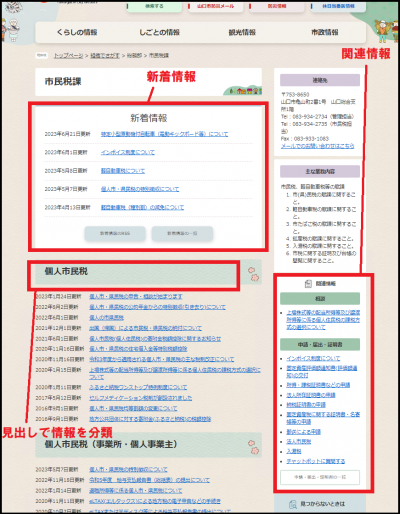Open the 2021年12月1日 link about 出国
This screenshot has width=400, height=514.
click(x=145, y=328)
